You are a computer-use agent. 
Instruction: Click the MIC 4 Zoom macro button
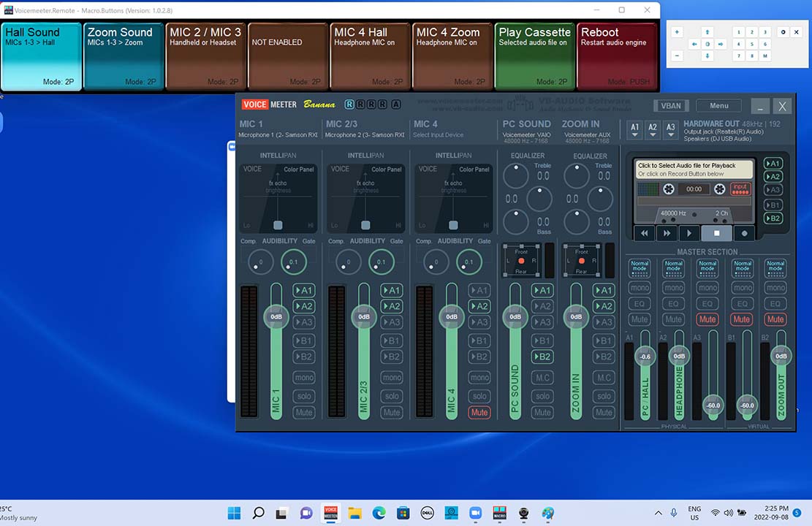[452, 56]
